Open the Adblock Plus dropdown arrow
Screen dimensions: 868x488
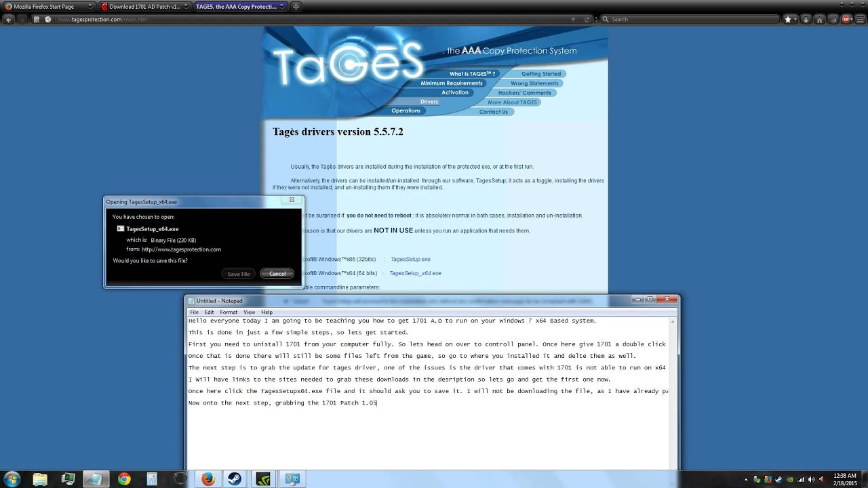point(853,19)
